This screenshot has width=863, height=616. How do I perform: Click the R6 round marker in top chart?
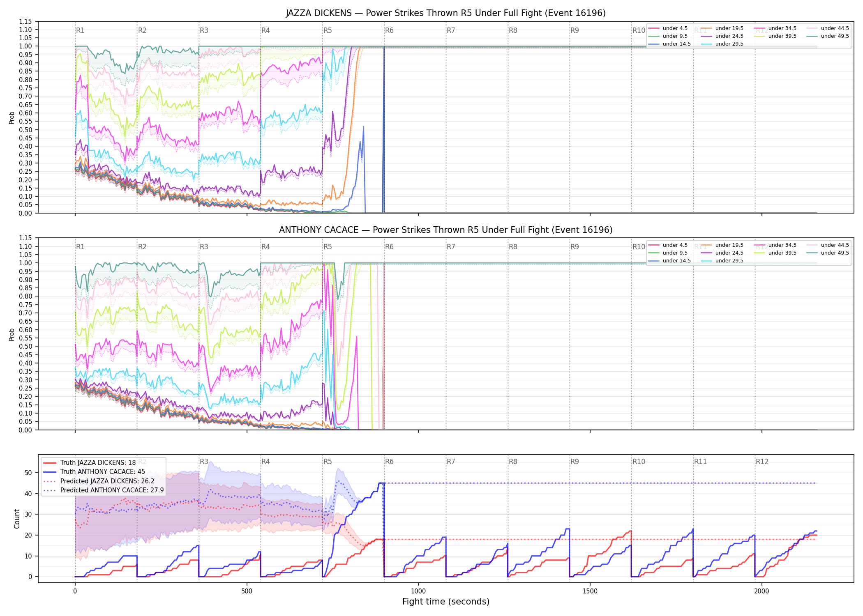tap(389, 30)
